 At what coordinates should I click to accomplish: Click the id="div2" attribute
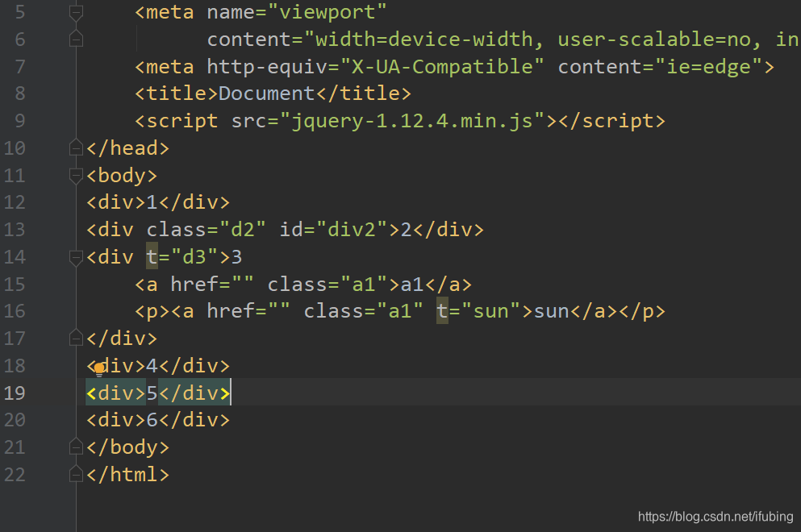(x=334, y=230)
